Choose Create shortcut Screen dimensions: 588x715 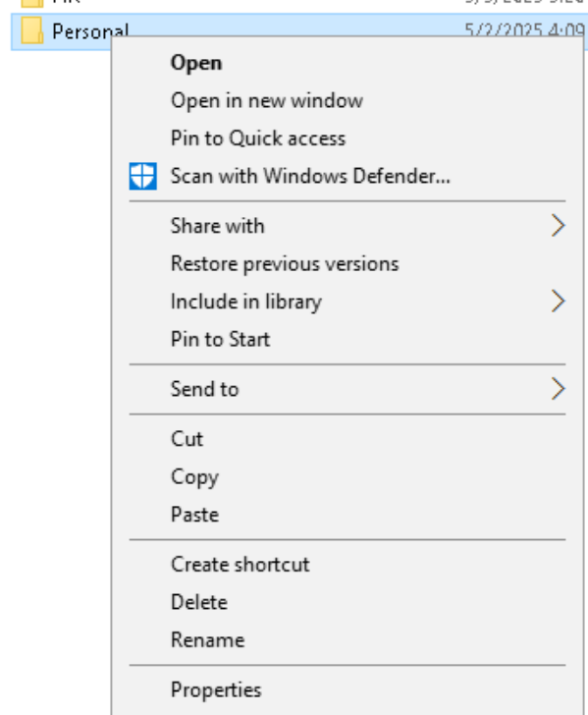coord(241,565)
